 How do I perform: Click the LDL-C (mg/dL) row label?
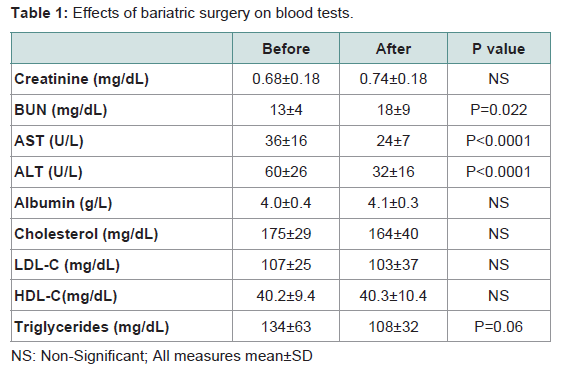67,265
